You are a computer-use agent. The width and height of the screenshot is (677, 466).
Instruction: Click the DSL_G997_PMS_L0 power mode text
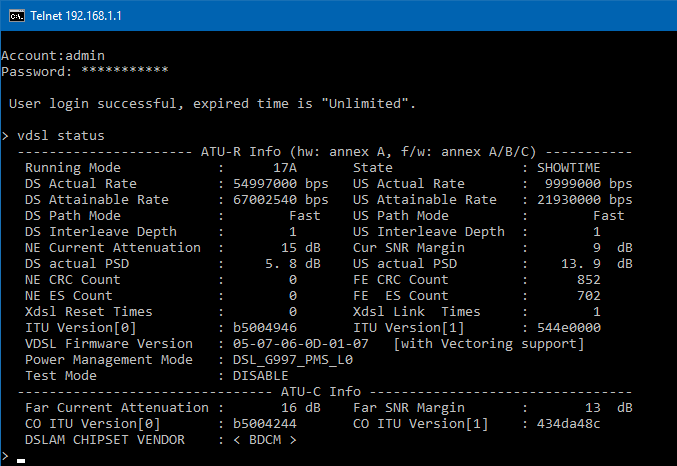pyautogui.click(x=293, y=359)
